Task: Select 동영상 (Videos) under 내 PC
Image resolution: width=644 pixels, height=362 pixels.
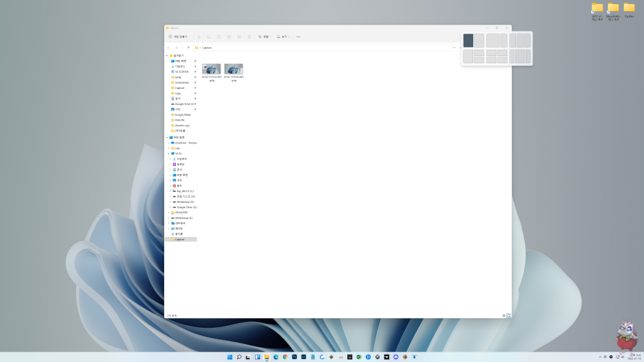Action: (x=180, y=164)
